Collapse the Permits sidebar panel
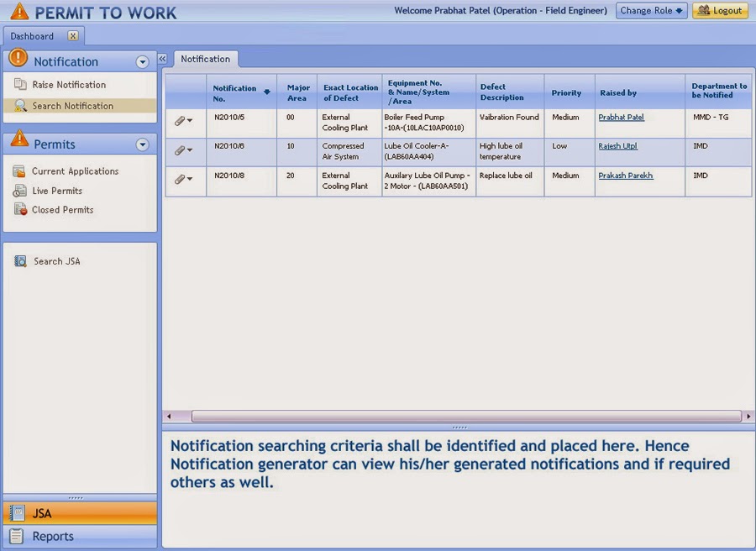The height and width of the screenshot is (551, 756). (141, 143)
